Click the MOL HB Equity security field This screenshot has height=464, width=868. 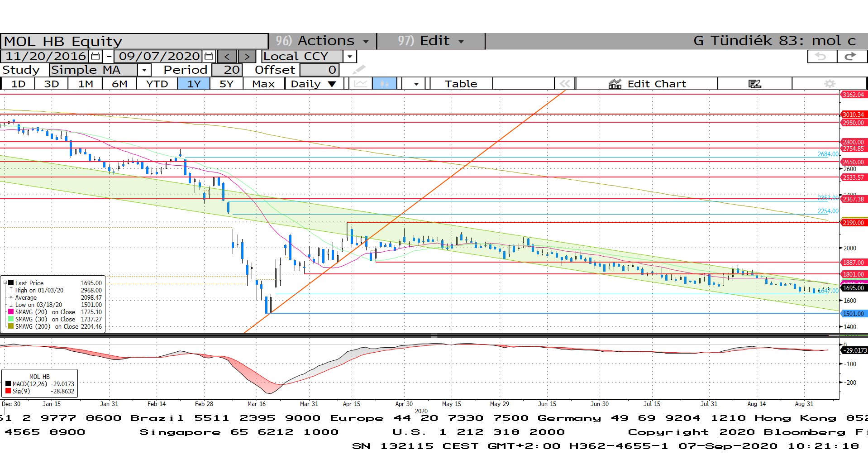pos(134,41)
